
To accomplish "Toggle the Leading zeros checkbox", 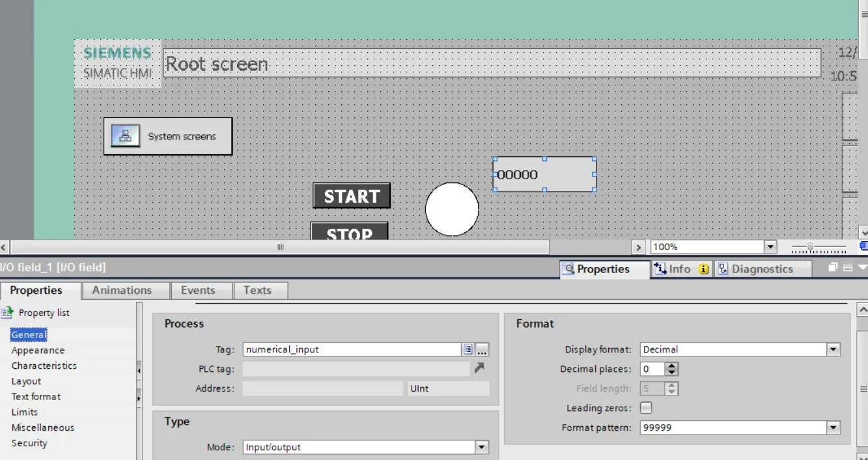I will tap(646, 408).
